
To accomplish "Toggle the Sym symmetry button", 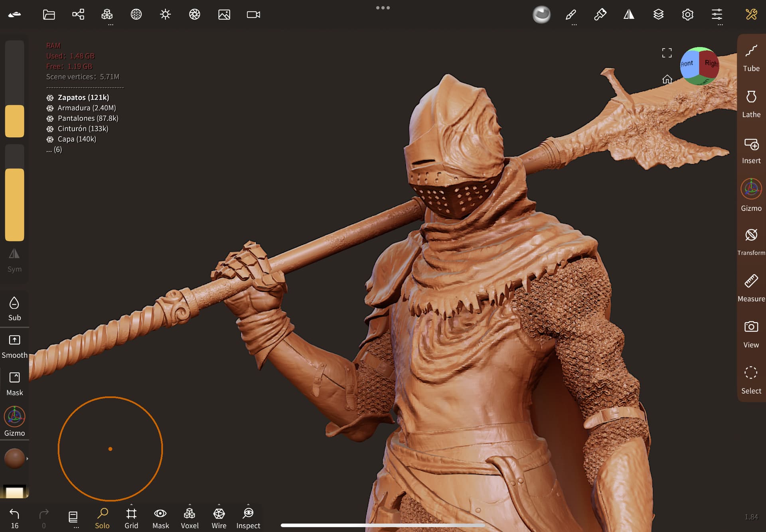I will pos(14,260).
